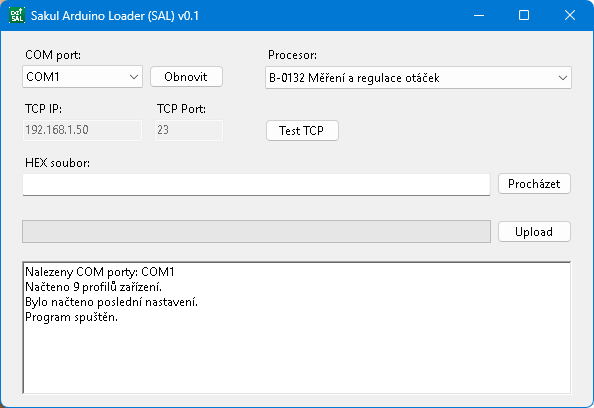Minimize the Sakul Arduino Loader window
The height and width of the screenshot is (408, 594).
click(479, 16)
